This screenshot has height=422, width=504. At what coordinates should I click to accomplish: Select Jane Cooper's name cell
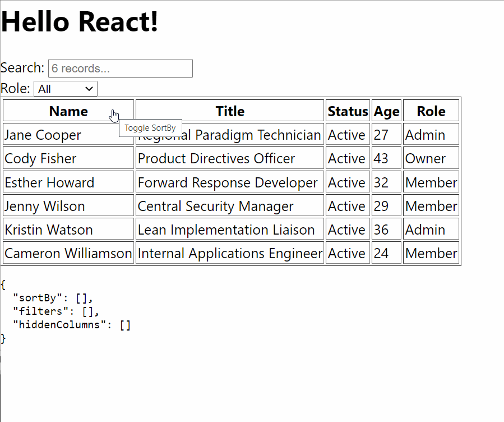click(43, 135)
